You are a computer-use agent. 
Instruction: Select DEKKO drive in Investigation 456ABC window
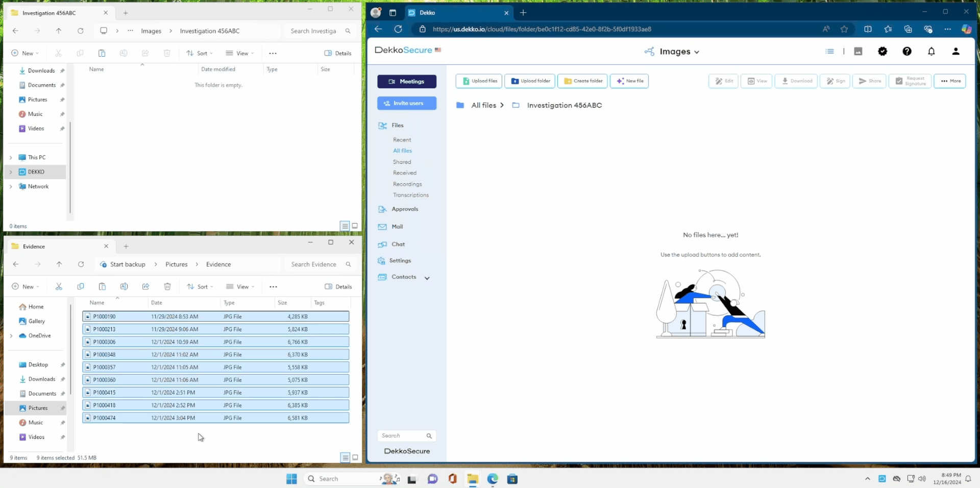pos(36,172)
